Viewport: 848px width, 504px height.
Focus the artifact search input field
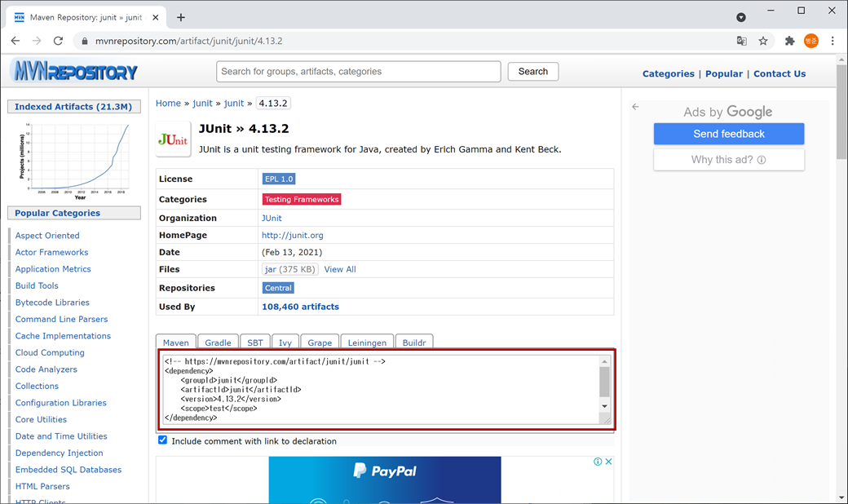[x=359, y=72]
